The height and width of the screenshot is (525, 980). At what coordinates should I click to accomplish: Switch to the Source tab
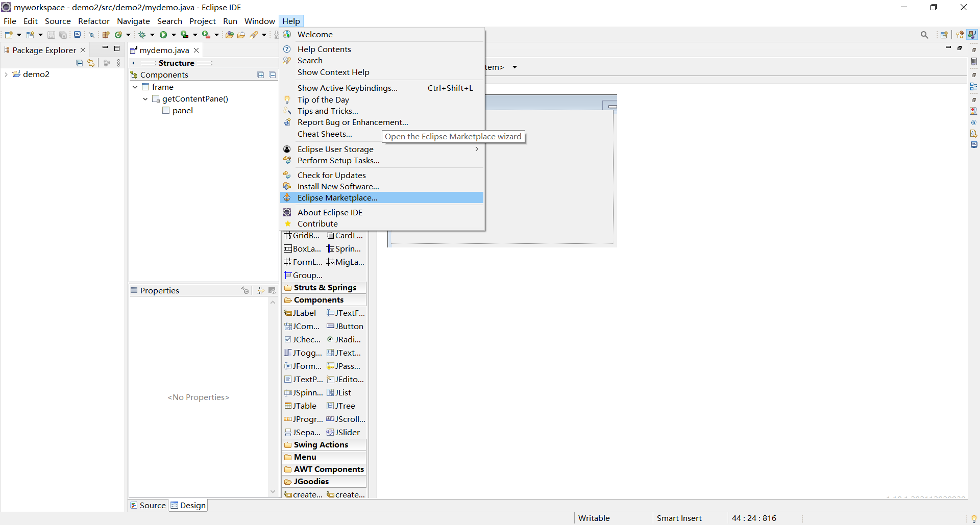[148, 505]
